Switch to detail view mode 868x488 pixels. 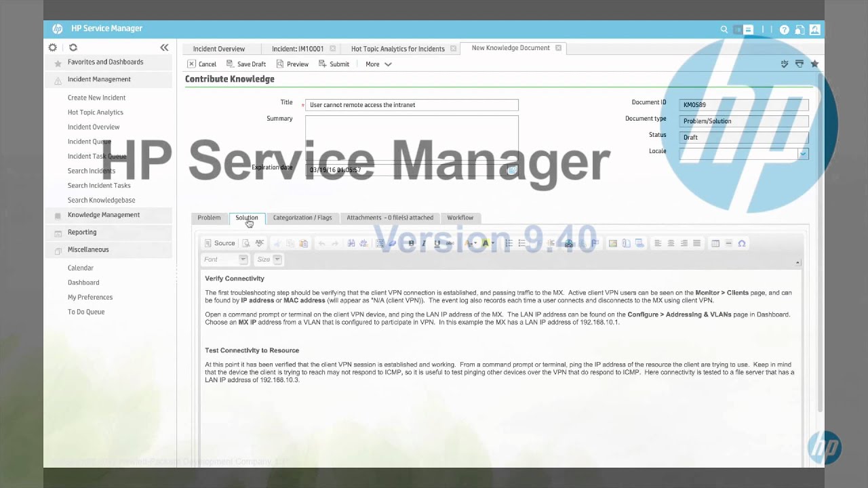tap(748, 29)
